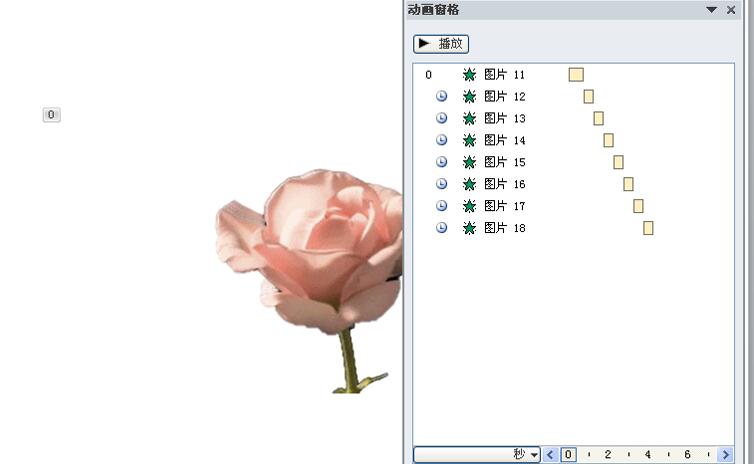
Task: Click the clock timing icon of 图片 17
Action: [x=441, y=205]
